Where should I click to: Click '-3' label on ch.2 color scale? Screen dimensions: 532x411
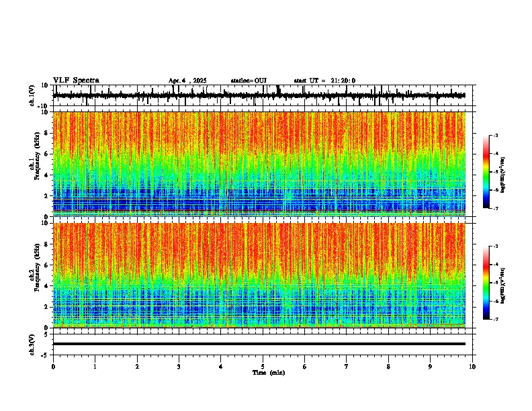pyautogui.click(x=495, y=246)
